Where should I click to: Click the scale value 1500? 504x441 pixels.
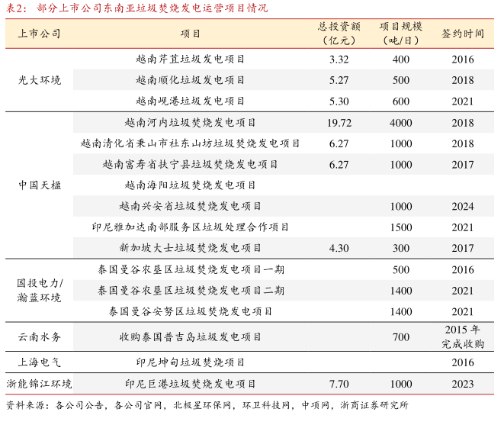401,227
